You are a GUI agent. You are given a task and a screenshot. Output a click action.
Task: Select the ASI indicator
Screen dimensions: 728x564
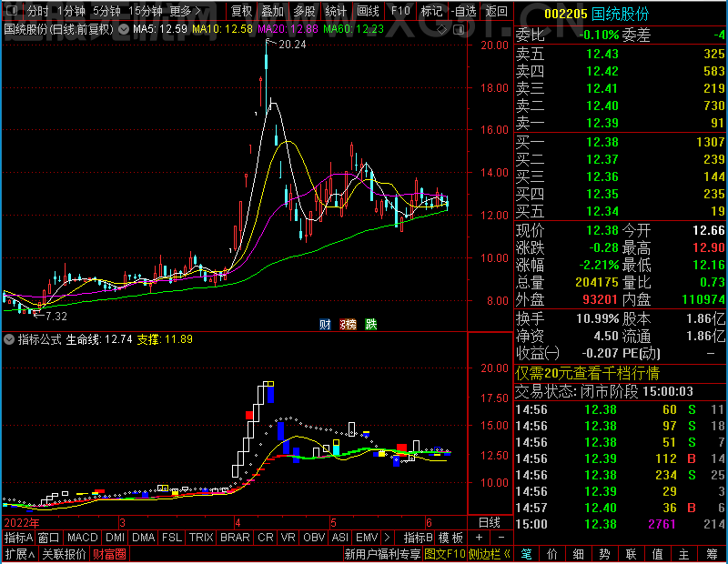point(340,538)
